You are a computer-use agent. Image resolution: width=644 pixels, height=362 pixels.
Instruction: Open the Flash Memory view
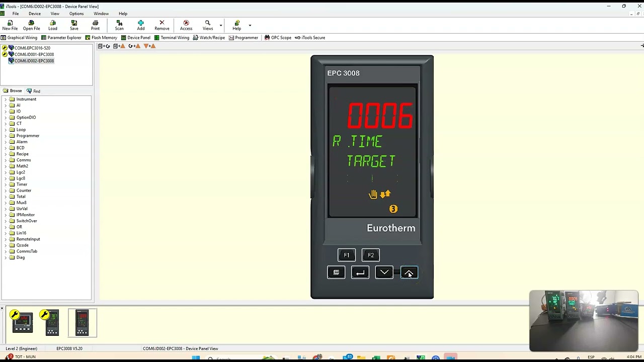point(101,38)
